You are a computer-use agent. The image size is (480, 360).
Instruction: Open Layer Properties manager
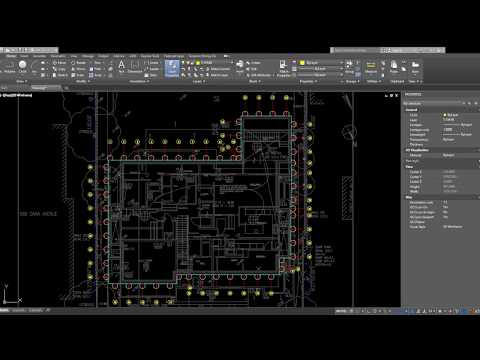click(172, 69)
